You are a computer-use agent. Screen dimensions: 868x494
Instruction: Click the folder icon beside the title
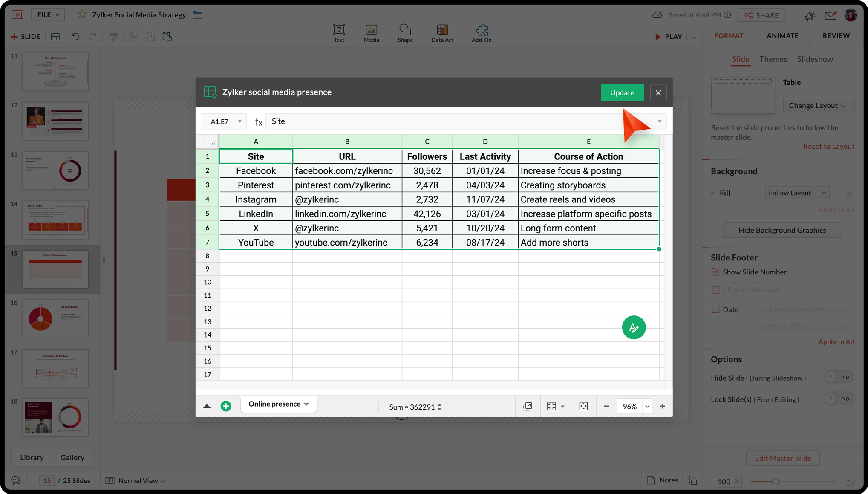197,14
